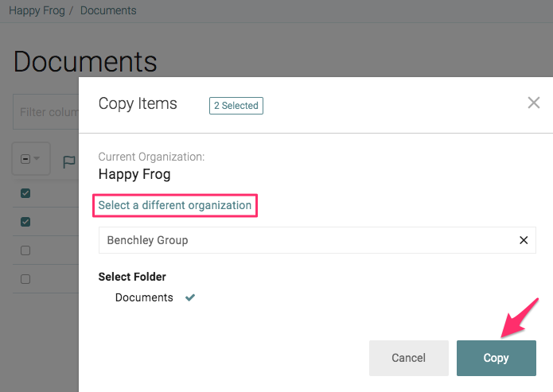Toggle the select-all checkbox in toolbar
The width and height of the screenshot is (553, 392).
pyautogui.click(x=25, y=160)
